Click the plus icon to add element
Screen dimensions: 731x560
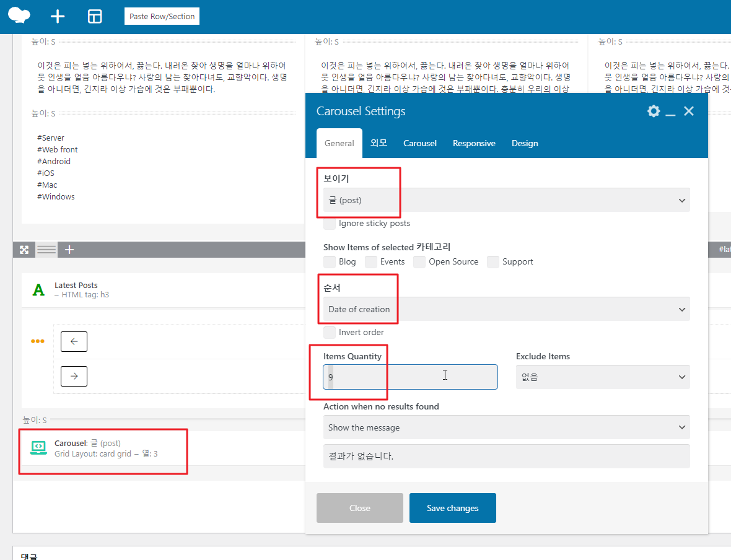click(x=58, y=16)
